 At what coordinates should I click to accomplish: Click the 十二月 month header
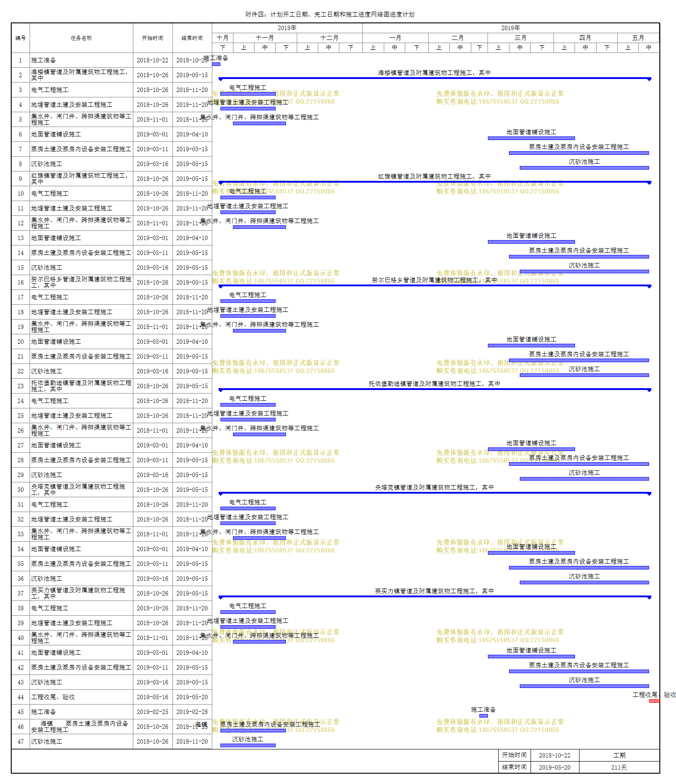(x=329, y=38)
